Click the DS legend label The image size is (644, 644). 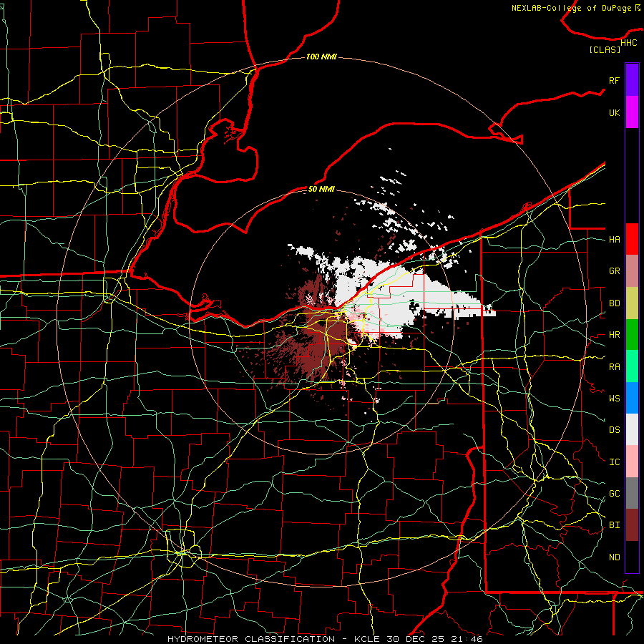(614, 430)
